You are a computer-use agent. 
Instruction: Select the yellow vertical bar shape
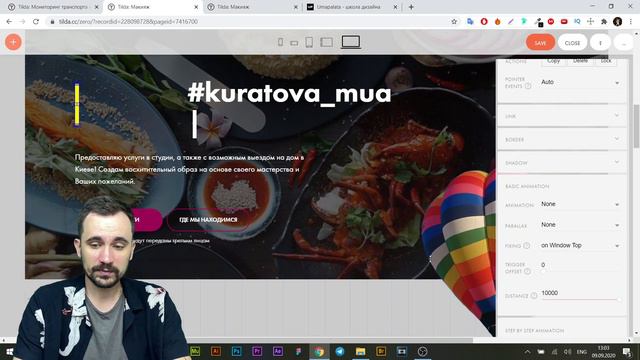coord(77,104)
